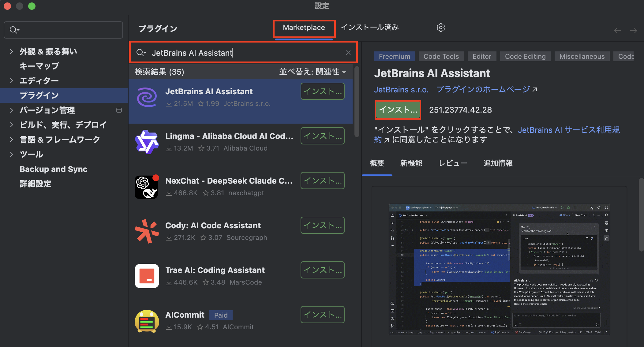Click version number 251.23774.42.28
Screen dimensions: 644x347
460,110
